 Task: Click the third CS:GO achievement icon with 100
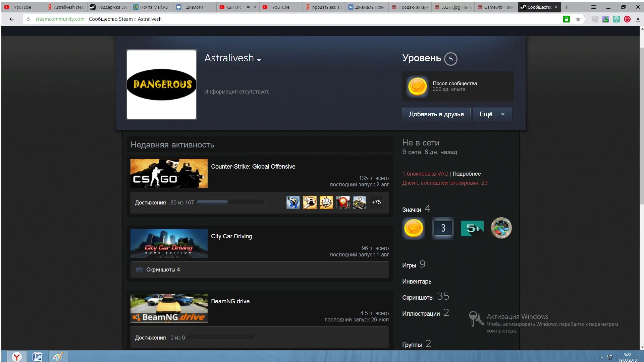[326, 202]
